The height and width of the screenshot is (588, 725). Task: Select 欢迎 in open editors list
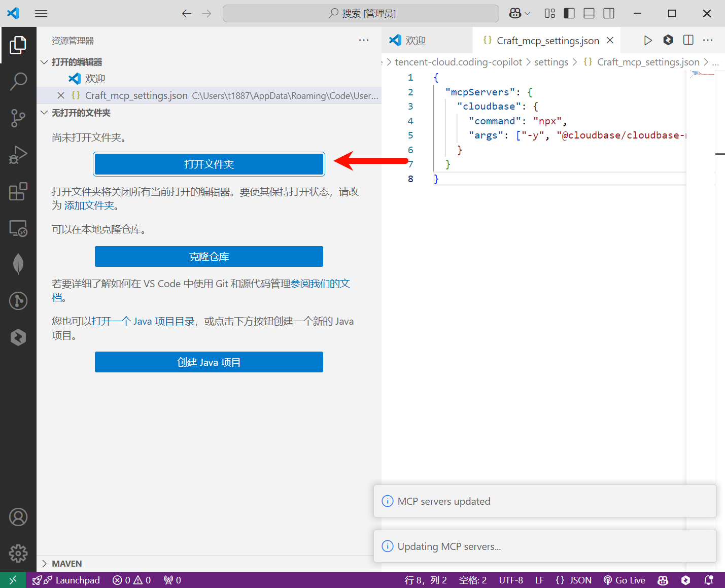(x=209, y=79)
